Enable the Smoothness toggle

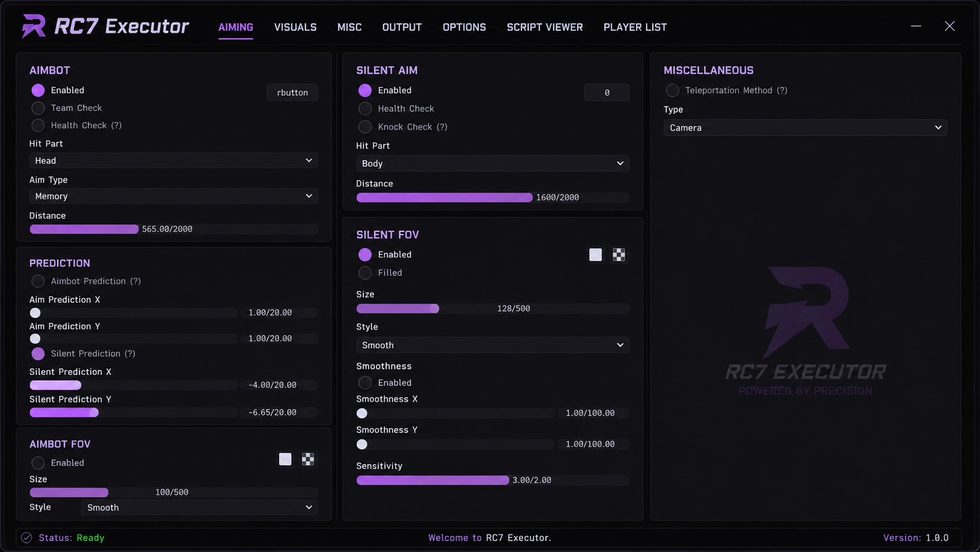[365, 383]
